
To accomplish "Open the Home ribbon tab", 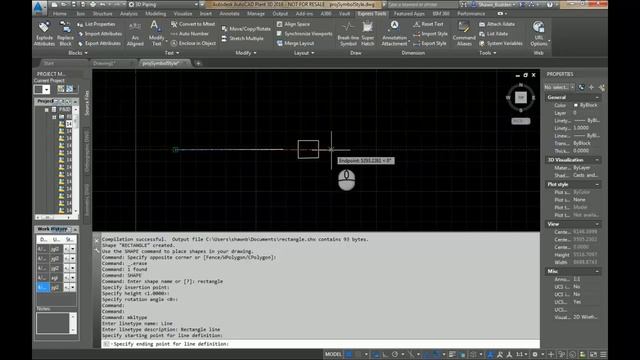I will pyautogui.click(x=60, y=13).
